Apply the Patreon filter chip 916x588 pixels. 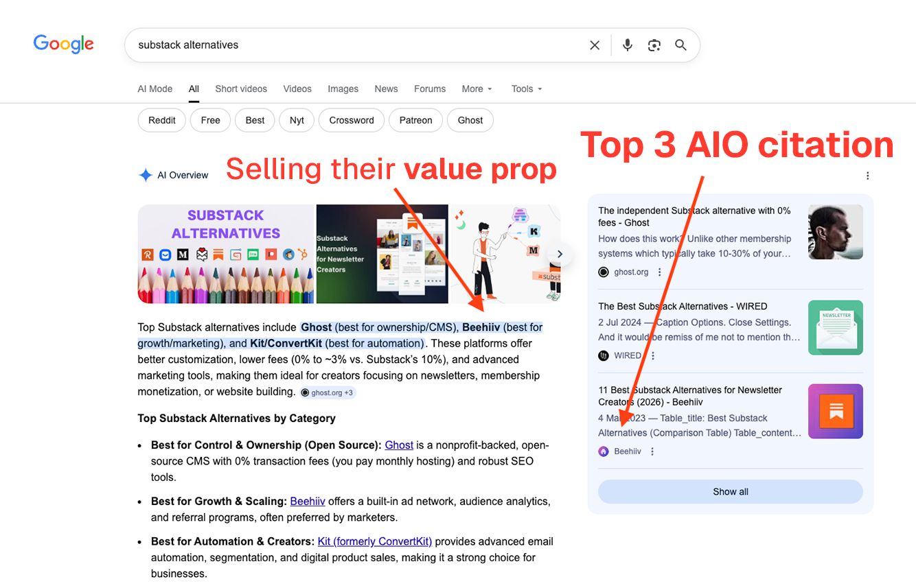(416, 120)
